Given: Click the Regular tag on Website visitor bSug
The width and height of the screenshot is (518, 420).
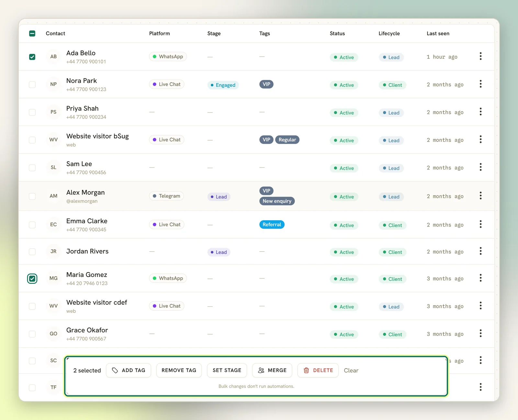Looking at the screenshot, I should coord(287,140).
